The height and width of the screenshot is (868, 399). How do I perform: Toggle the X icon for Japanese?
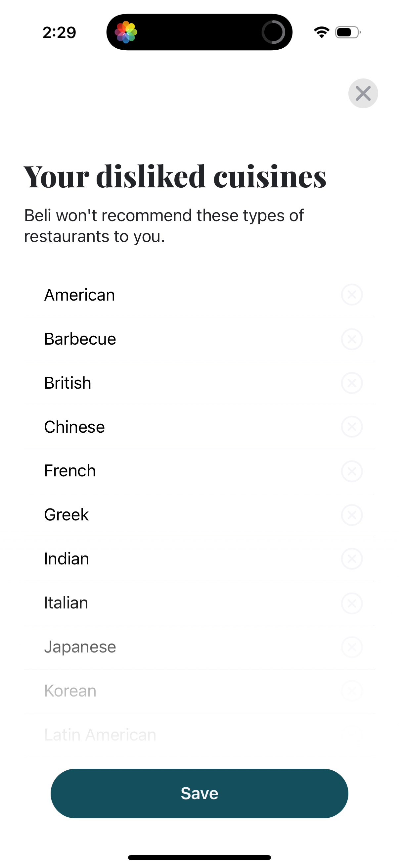(352, 647)
